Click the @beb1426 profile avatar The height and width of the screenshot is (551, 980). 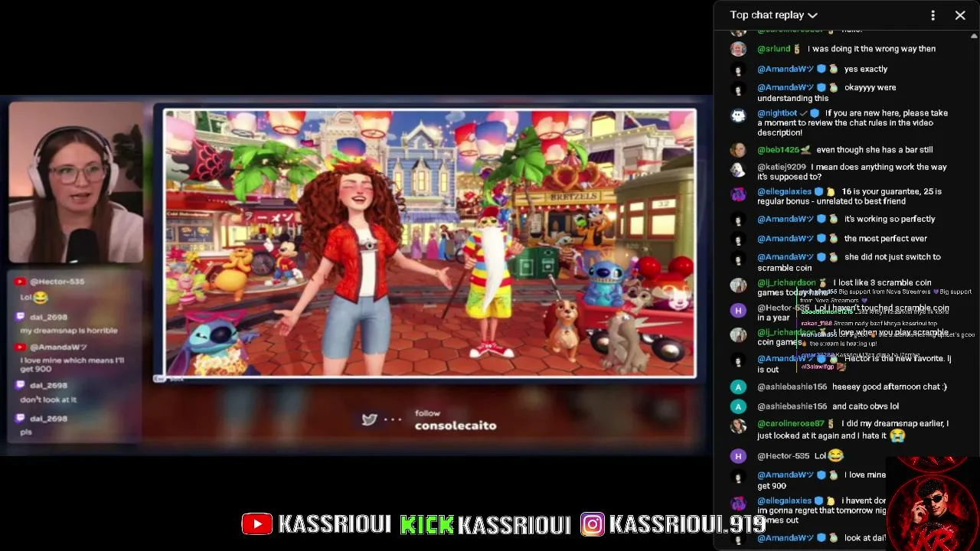(x=738, y=150)
